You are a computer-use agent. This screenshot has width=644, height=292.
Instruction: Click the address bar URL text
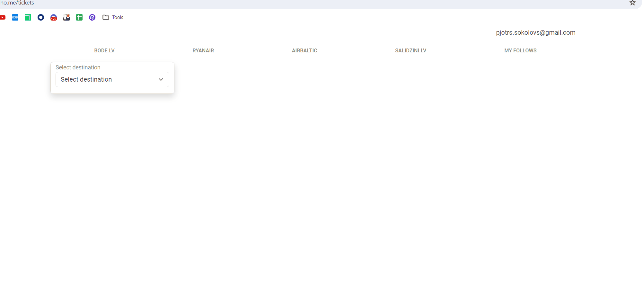[x=17, y=3]
